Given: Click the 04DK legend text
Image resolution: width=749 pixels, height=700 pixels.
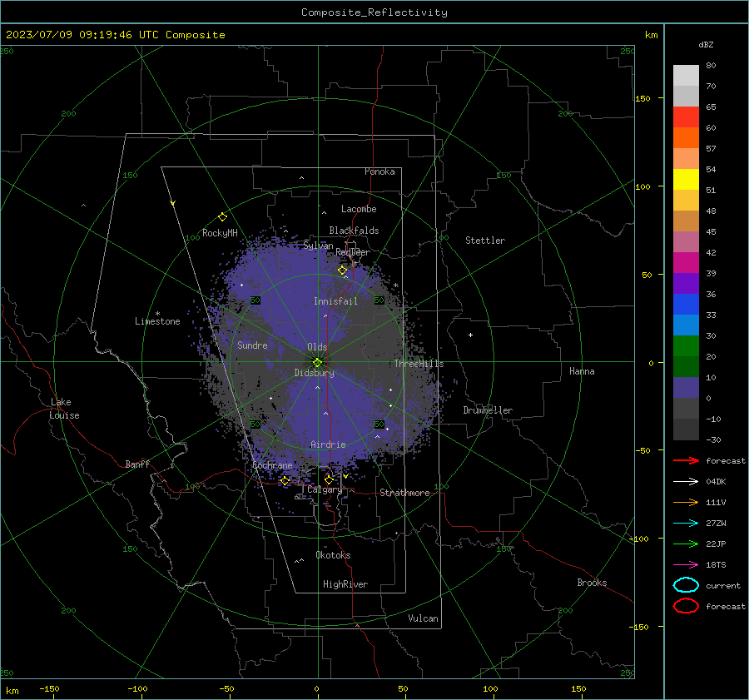Looking at the screenshot, I should pos(716,482).
